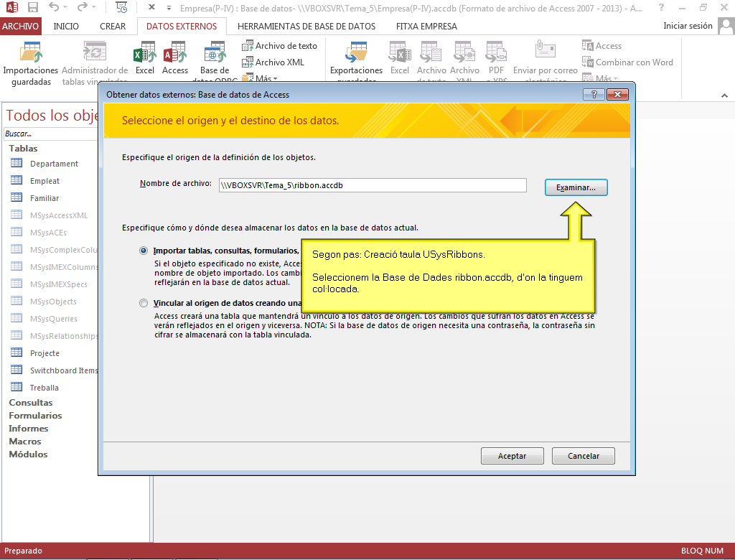Viewport: 735px width, 560px height.
Task: Click the Access export option
Action: tap(602, 46)
